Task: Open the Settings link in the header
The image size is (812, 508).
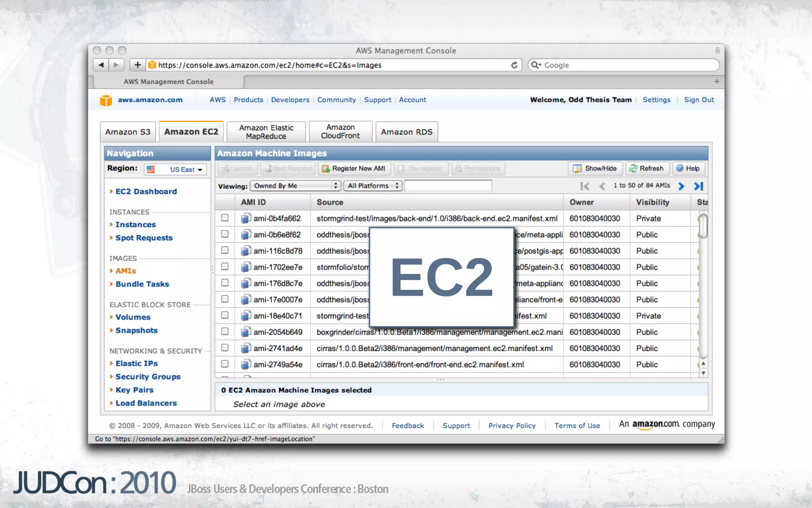Action: tap(657, 100)
